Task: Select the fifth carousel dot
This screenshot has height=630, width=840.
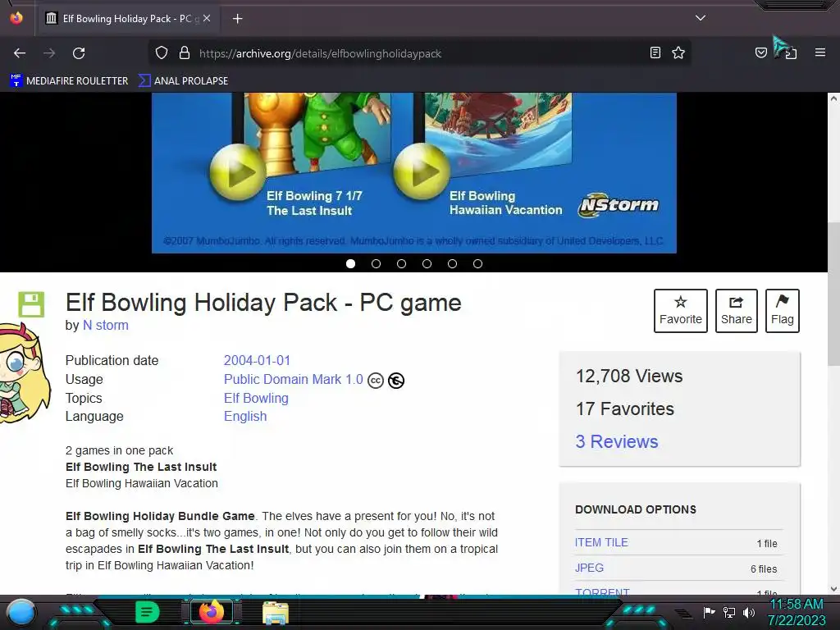Action: [452, 263]
